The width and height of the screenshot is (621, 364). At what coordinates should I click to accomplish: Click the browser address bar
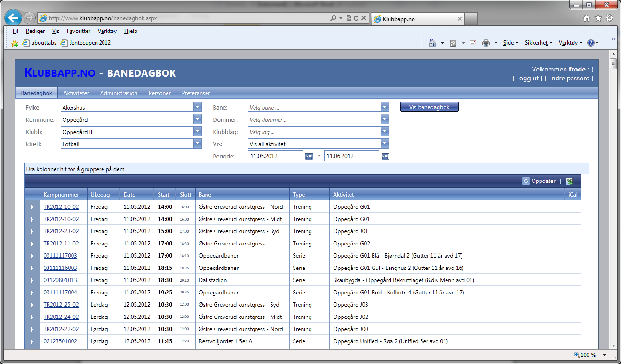pyautogui.click(x=183, y=18)
